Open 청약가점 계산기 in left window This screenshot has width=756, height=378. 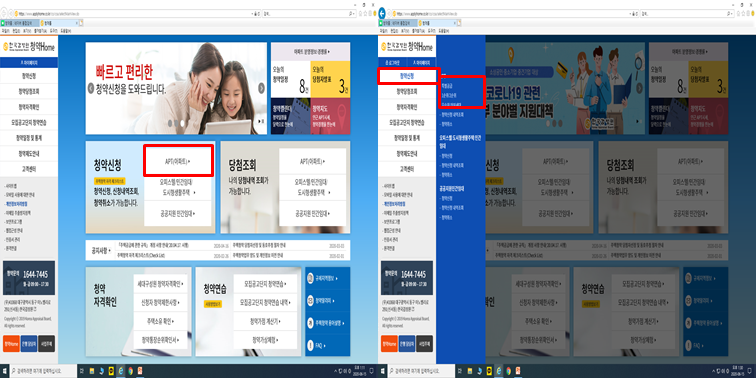(265, 321)
